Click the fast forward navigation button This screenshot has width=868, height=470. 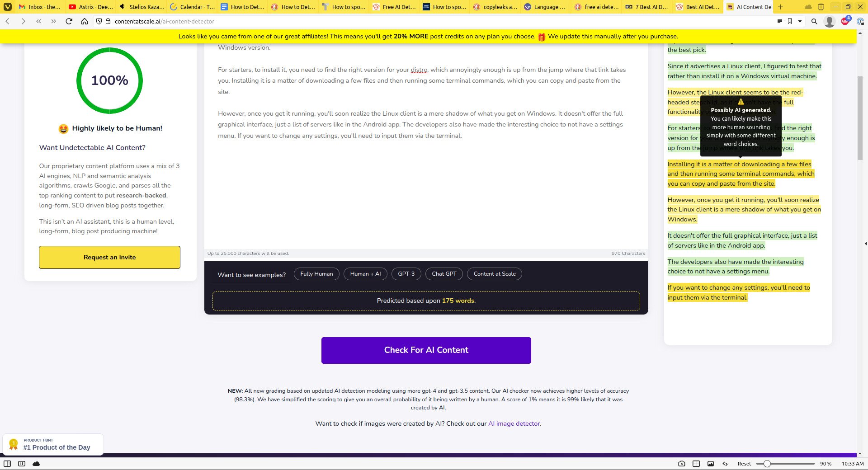coord(53,21)
